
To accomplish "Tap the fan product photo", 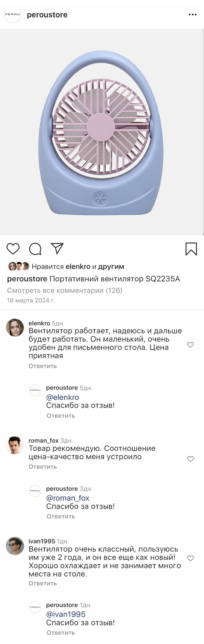I will (102, 132).
